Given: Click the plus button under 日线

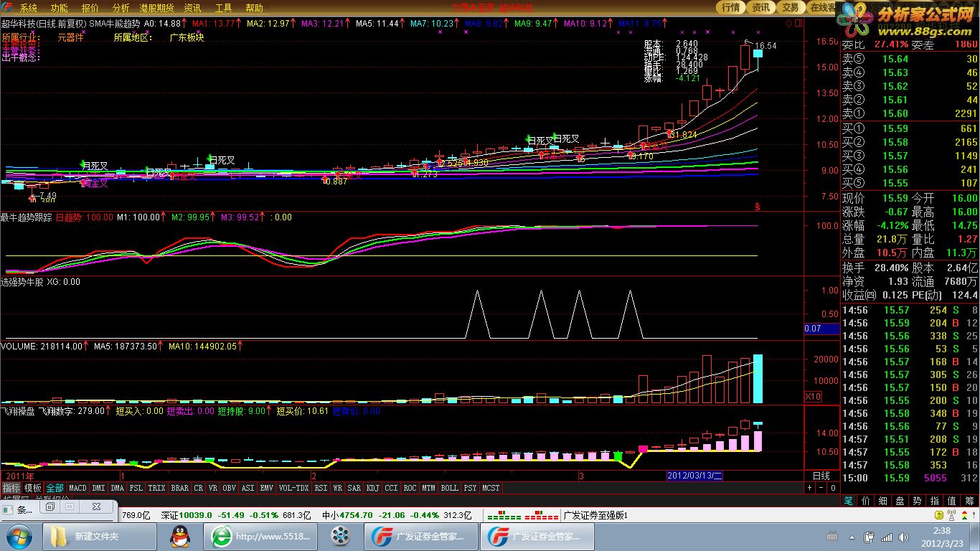Looking at the screenshot, I should point(810,488).
